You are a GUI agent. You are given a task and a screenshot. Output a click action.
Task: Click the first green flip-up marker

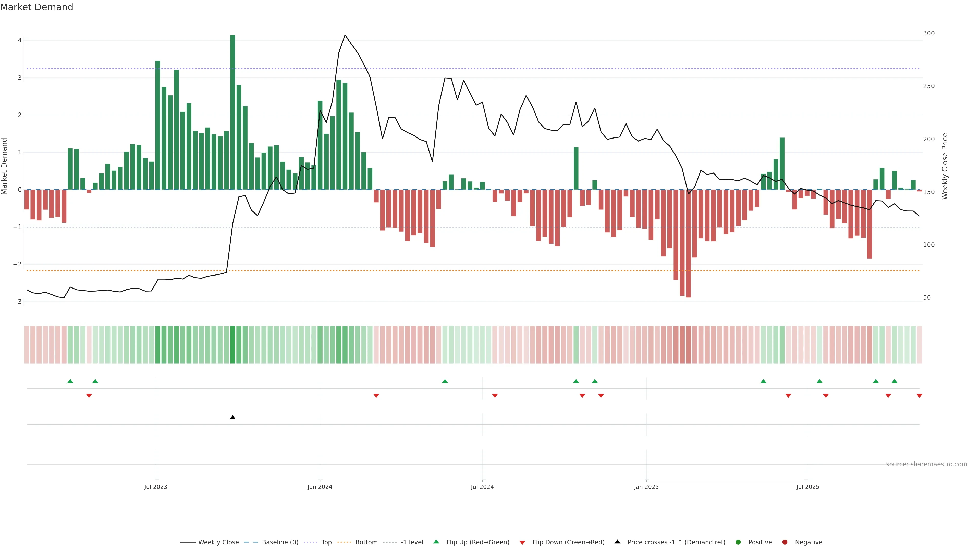coord(70,381)
